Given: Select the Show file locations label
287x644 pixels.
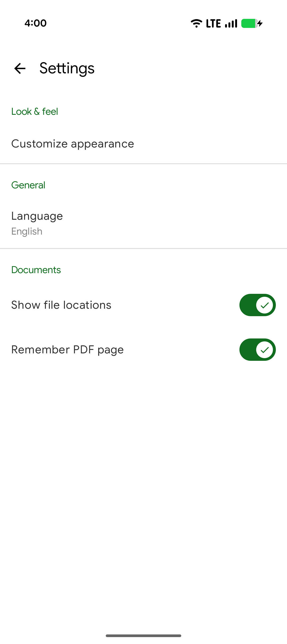Looking at the screenshot, I should point(61,305).
